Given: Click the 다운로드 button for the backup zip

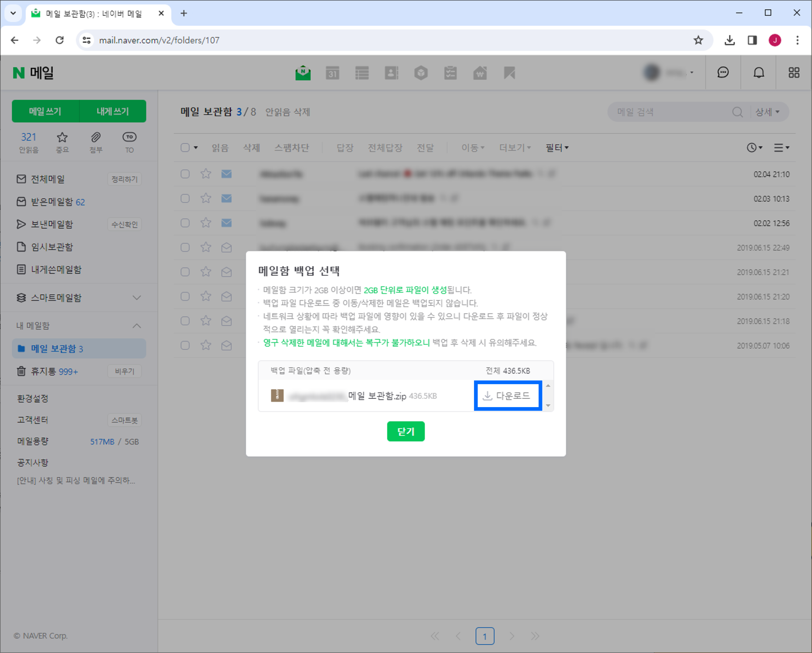Looking at the screenshot, I should tap(508, 396).
